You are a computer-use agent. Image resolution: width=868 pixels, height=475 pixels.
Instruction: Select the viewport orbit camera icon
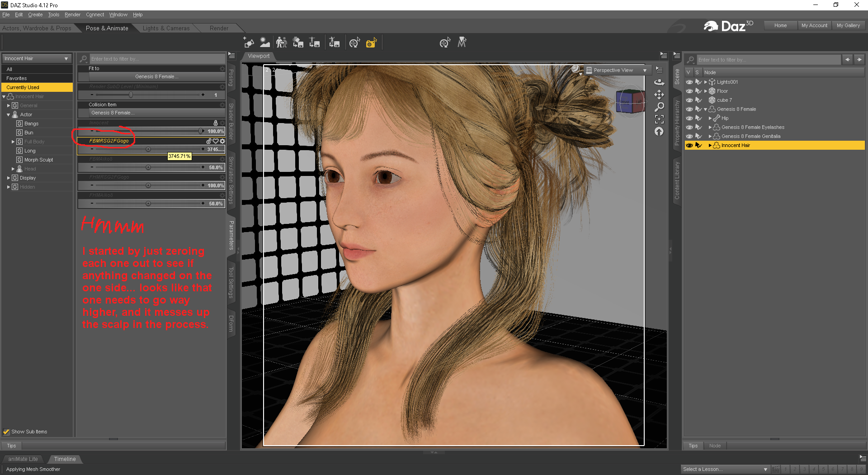659,82
